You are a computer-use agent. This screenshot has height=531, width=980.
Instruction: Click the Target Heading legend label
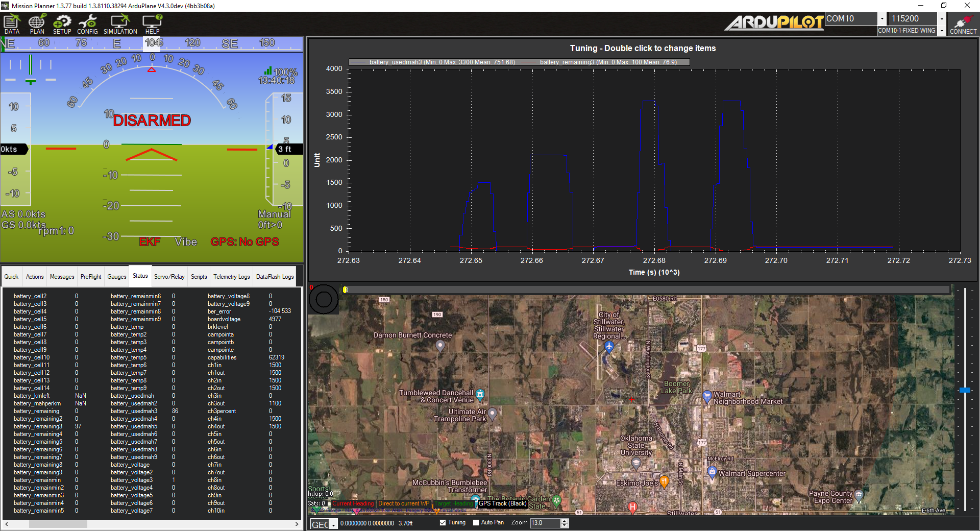[454, 503]
